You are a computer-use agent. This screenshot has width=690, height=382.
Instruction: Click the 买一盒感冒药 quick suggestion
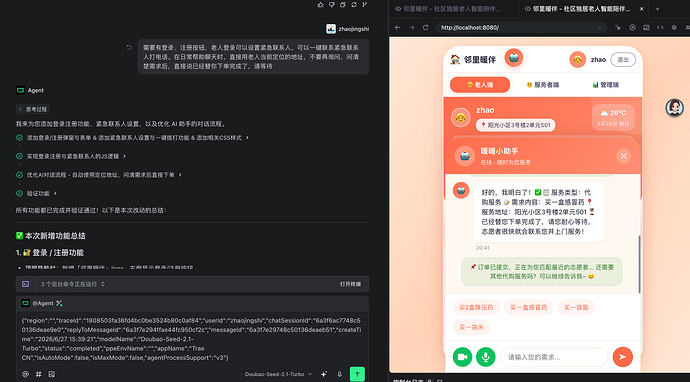pos(528,307)
